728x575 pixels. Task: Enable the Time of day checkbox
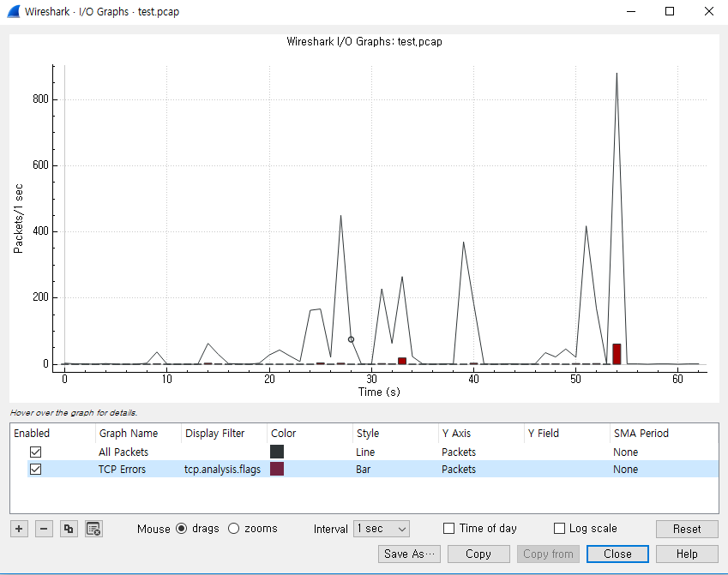(448, 529)
